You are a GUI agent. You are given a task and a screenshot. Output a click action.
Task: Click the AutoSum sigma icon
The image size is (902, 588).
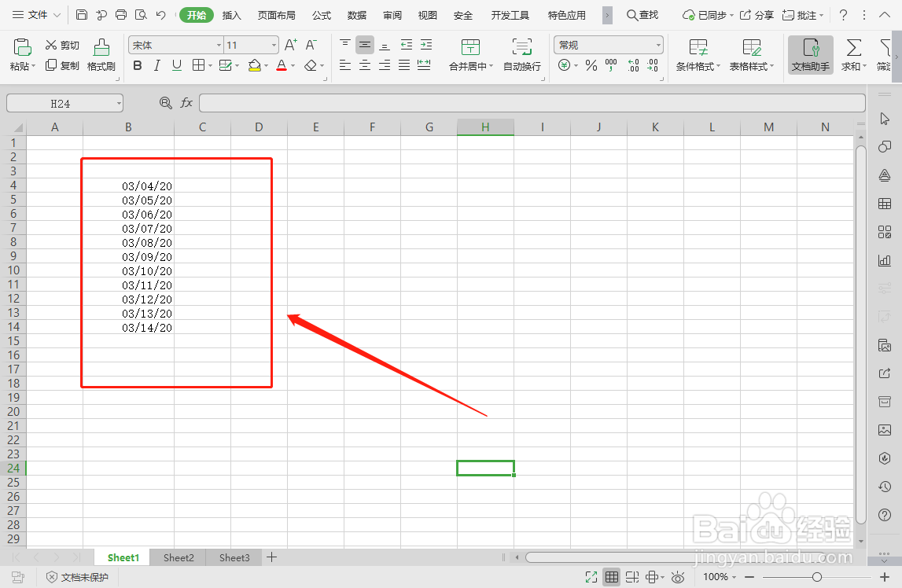click(x=854, y=47)
